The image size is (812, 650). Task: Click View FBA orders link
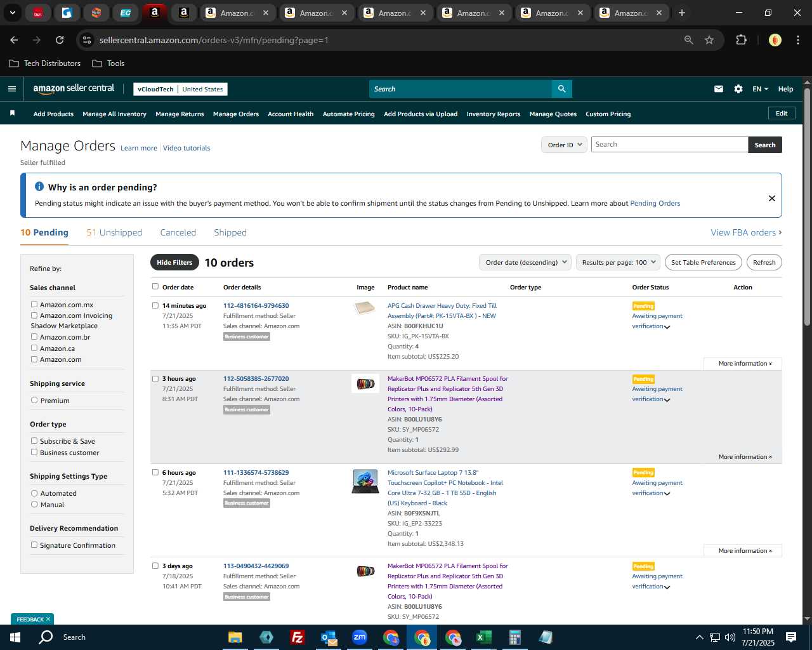tap(746, 232)
